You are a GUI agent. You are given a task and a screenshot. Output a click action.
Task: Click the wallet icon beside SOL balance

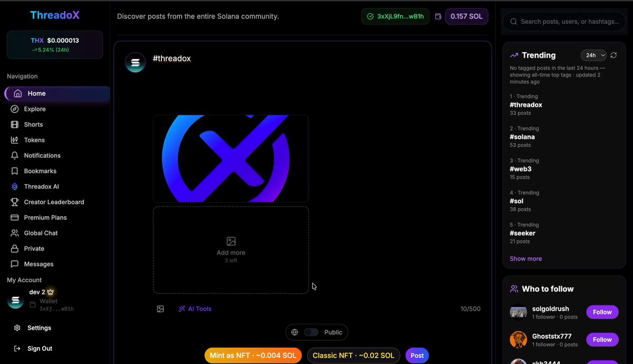(x=438, y=16)
